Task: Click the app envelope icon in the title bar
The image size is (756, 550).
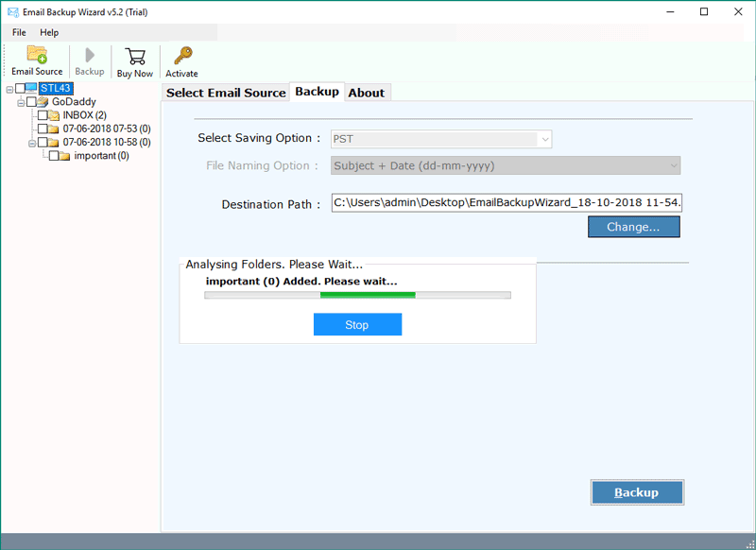Action: point(13,12)
